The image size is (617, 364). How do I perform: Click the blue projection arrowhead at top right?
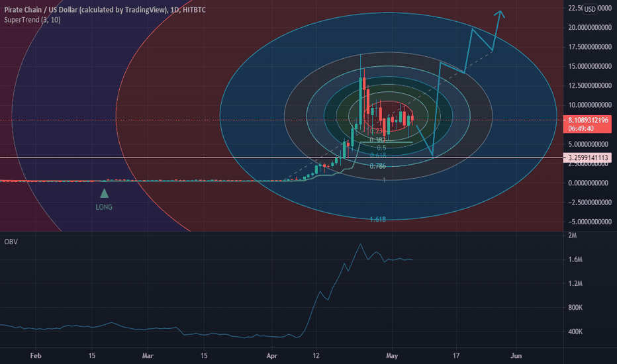tap(500, 14)
